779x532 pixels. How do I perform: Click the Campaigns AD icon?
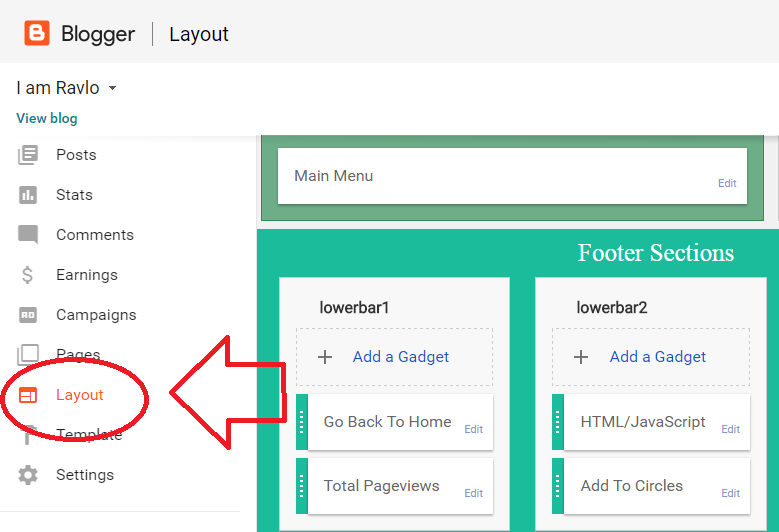click(28, 315)
